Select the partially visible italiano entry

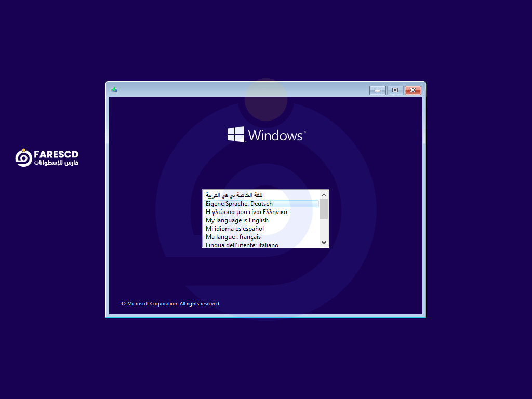261,244
